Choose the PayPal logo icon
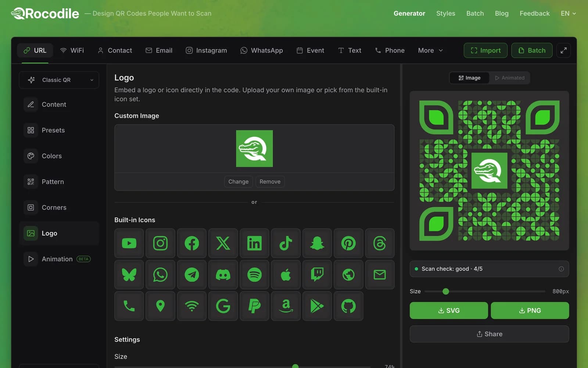 pos(254,306)
